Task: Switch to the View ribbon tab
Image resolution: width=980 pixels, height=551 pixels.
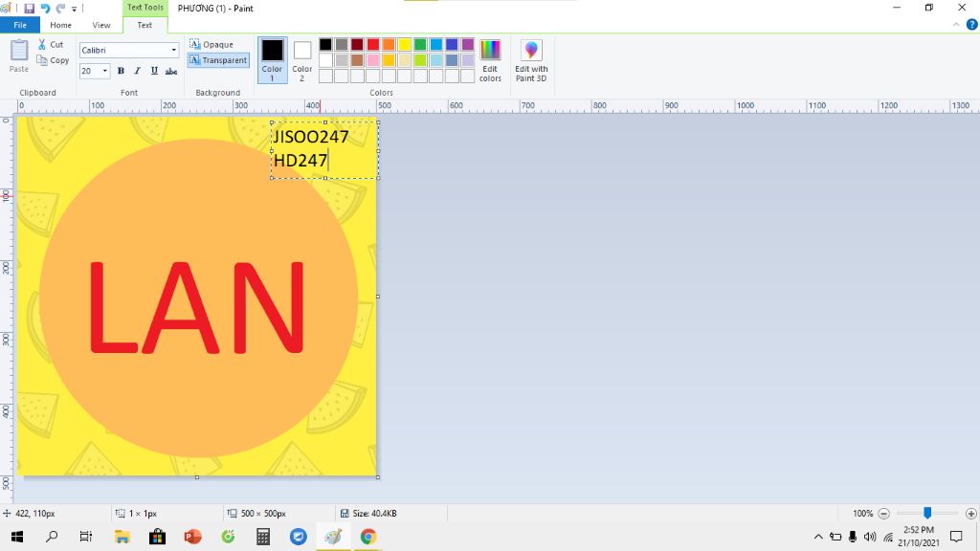Action: 101,25
